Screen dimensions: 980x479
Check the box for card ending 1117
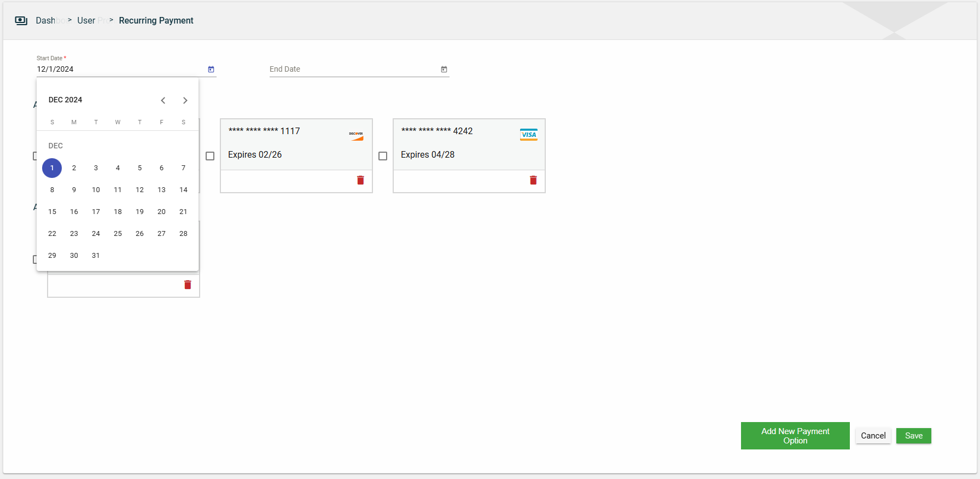tap(210, 156)
